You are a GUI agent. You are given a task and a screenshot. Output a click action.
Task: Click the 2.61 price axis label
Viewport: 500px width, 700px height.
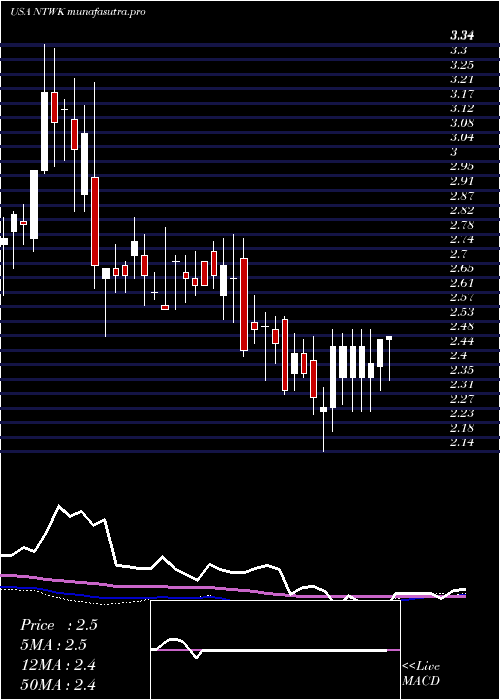[461, 283]
